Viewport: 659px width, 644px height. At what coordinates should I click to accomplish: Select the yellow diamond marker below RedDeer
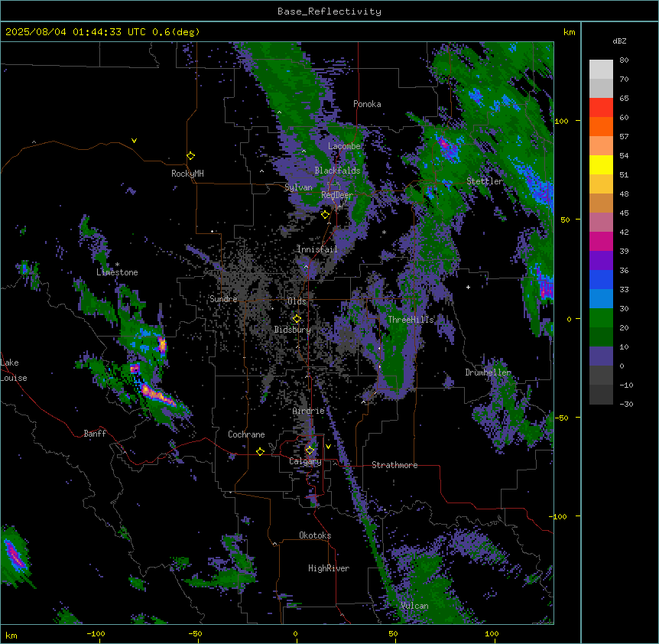click(325, 215)
